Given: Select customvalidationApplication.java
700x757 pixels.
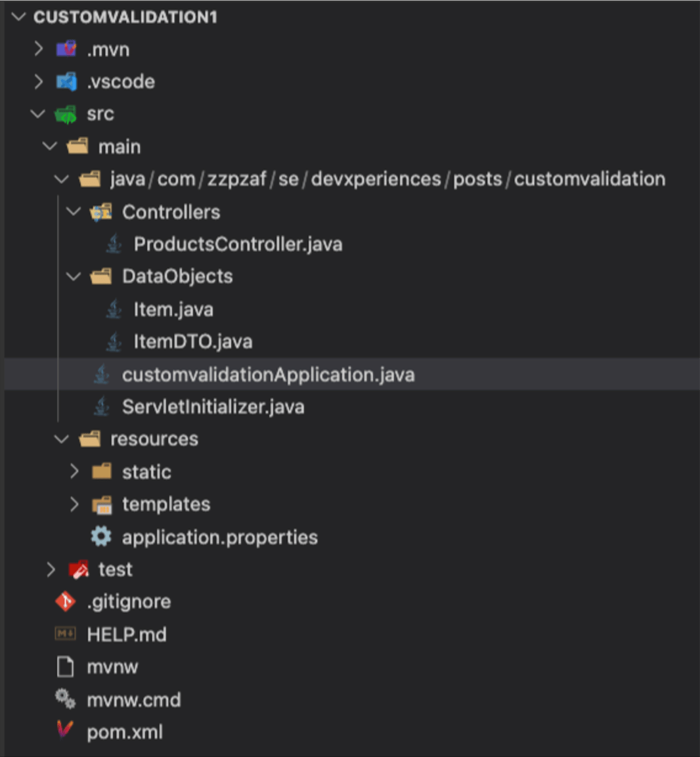Looking at the screenshot, I should coord(268,374).
